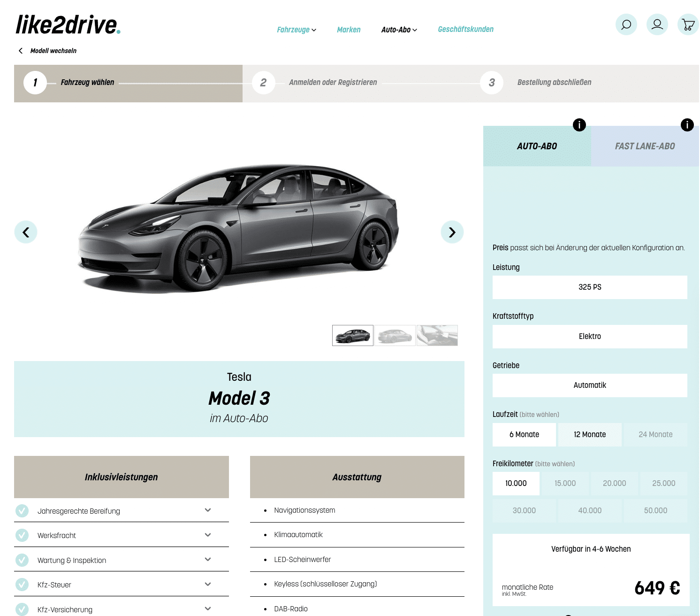Click the Inklusivleistungen header
This screenshot has width=700, height=616.
[x=122, y=477]
